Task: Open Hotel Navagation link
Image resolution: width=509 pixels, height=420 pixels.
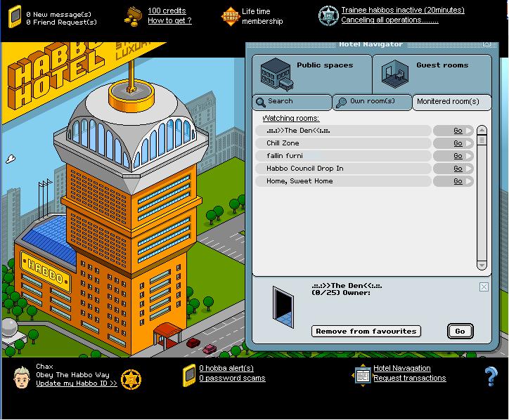Action: click(402, 368)
